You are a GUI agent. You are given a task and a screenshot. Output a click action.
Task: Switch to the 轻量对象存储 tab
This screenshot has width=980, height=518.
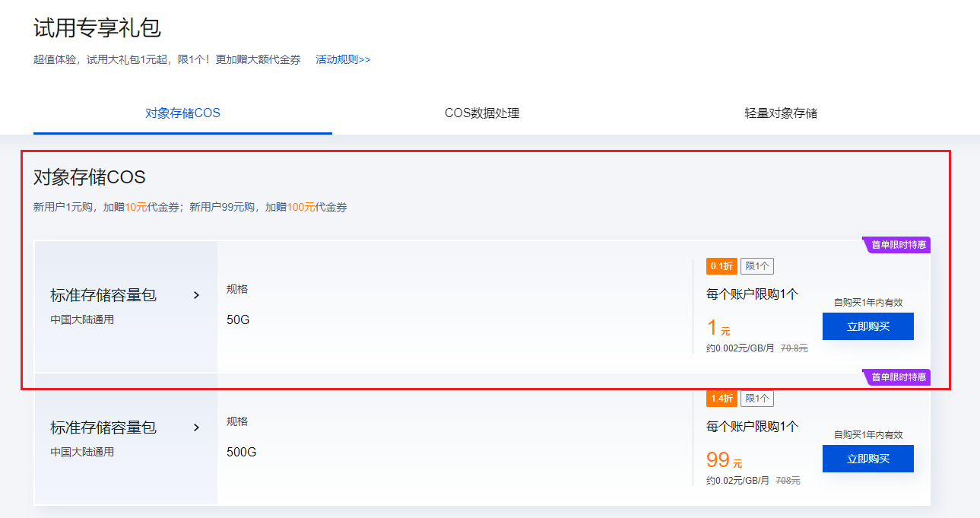tap(781, 113)
